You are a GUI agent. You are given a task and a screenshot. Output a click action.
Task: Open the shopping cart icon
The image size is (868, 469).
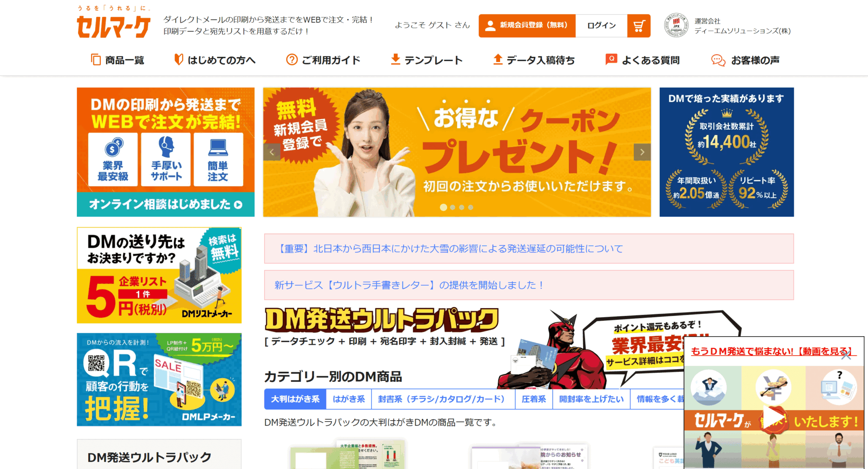click(x=639, y=26)
